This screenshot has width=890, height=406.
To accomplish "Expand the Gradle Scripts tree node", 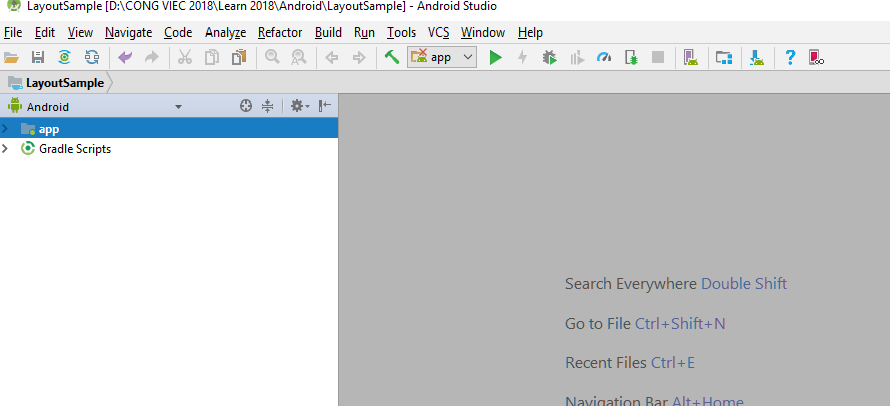I will (6, 149).
